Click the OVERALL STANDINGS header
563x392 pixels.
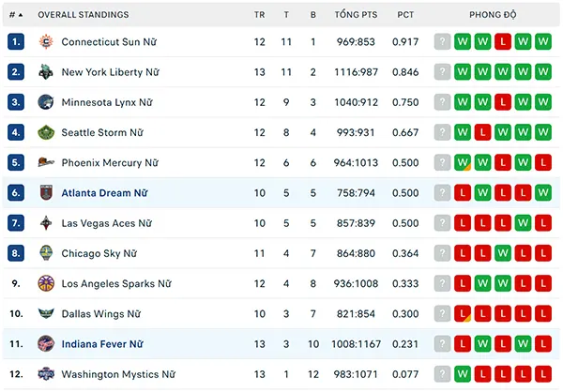click(x=84, y=15)
